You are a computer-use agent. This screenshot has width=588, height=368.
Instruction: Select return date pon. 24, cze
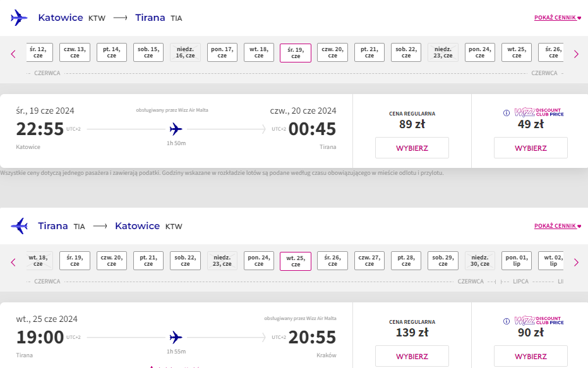tap(259, 261)
